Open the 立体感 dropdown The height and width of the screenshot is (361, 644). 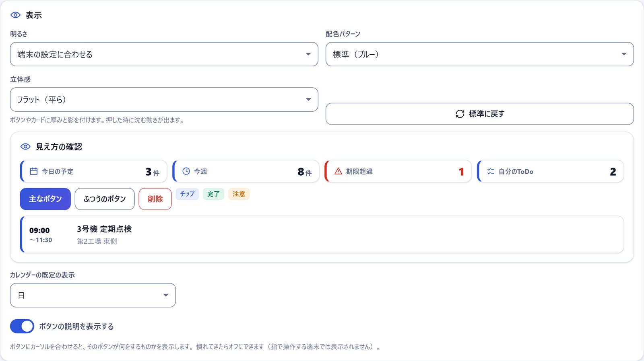(x=164, y=100)
